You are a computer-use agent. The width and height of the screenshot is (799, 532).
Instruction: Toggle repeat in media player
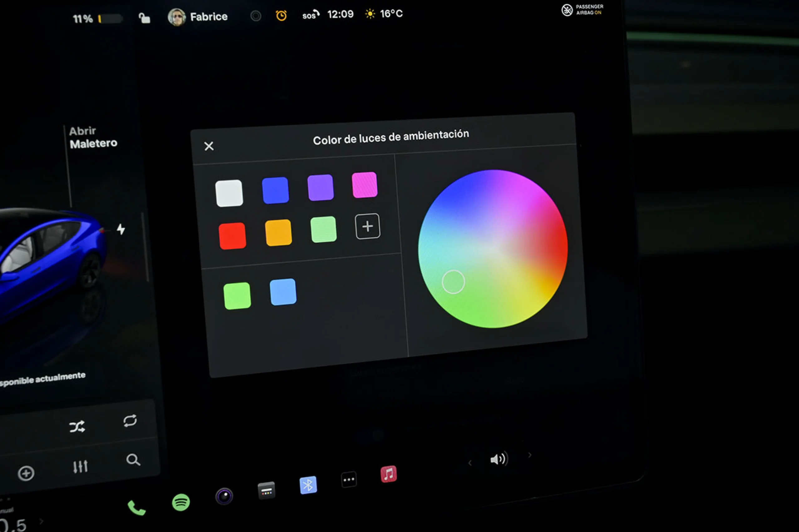(x=130, y=421)
